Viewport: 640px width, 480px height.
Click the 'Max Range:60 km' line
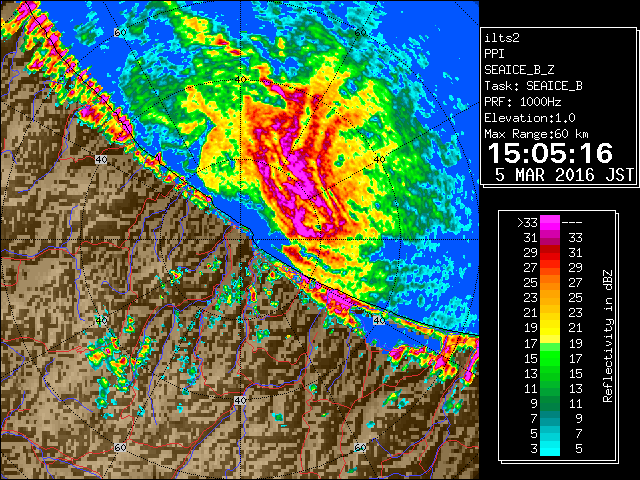536,134
